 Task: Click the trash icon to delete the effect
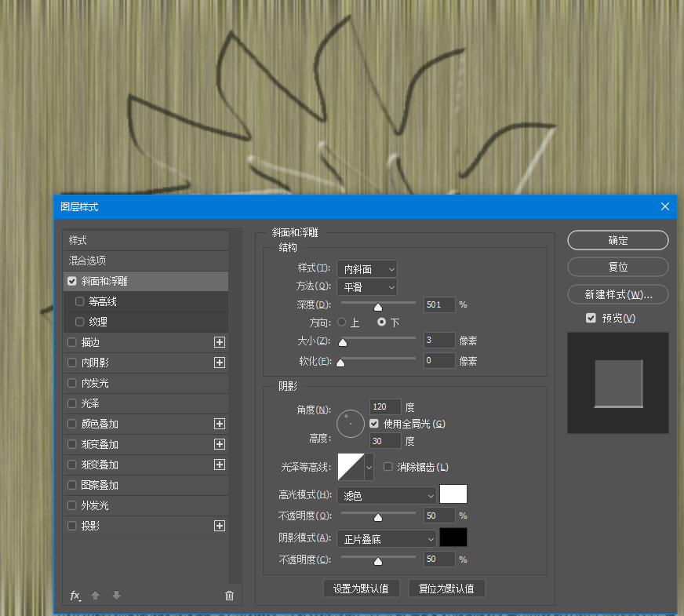[230, 596]
